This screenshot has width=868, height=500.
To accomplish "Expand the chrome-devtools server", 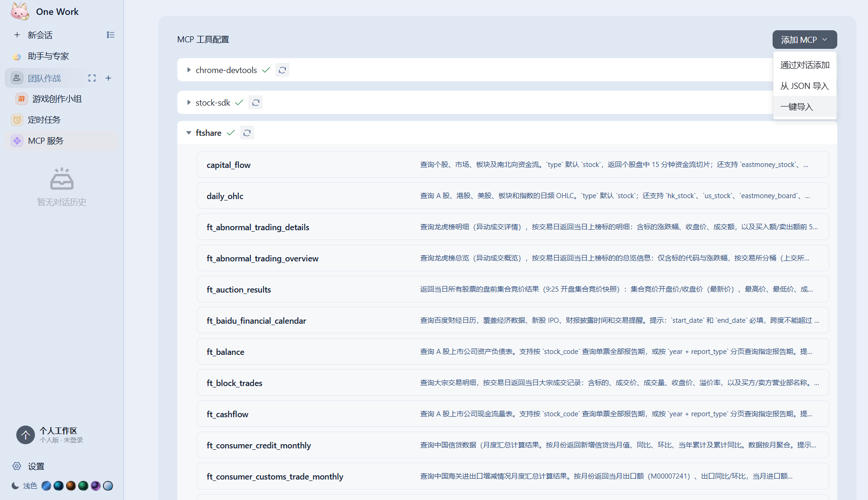I will tap(189, 70).
